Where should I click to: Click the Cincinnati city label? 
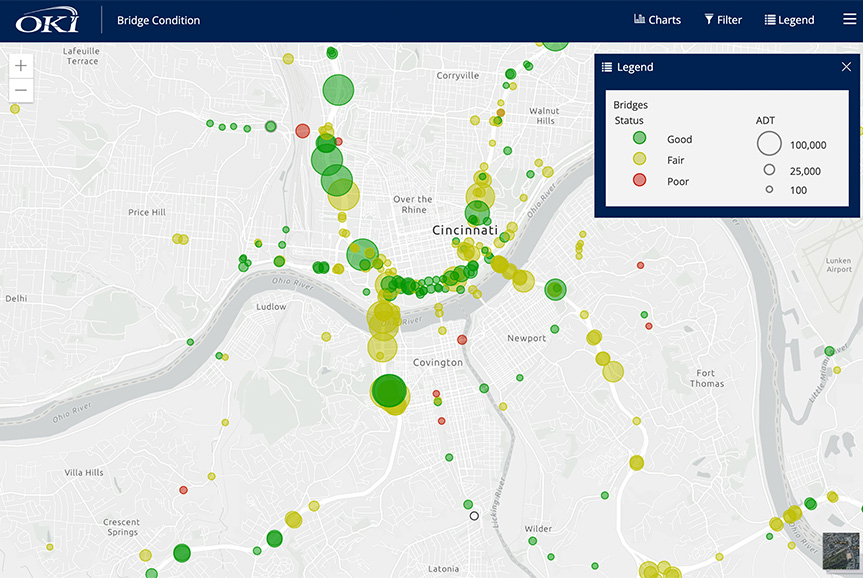464,230
